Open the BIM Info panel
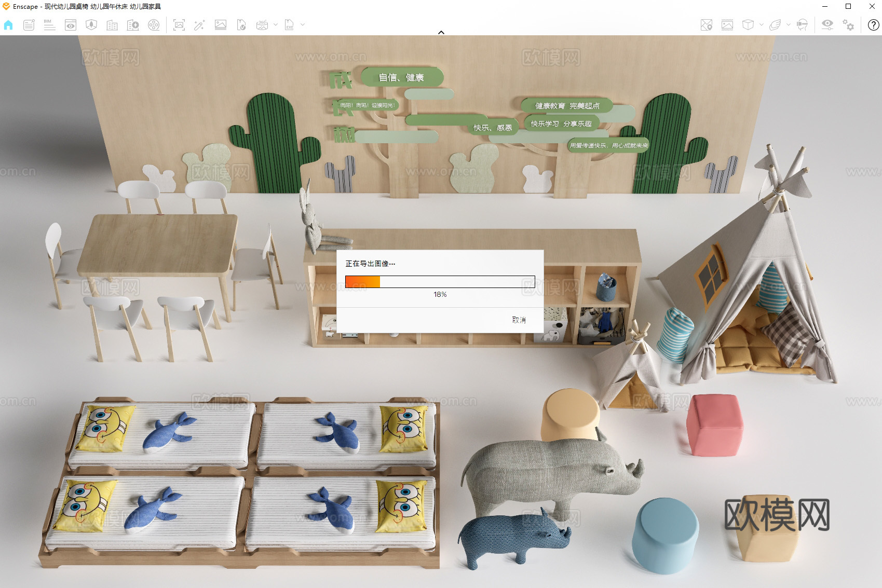The image size is (882, 588). pos(49,25)
